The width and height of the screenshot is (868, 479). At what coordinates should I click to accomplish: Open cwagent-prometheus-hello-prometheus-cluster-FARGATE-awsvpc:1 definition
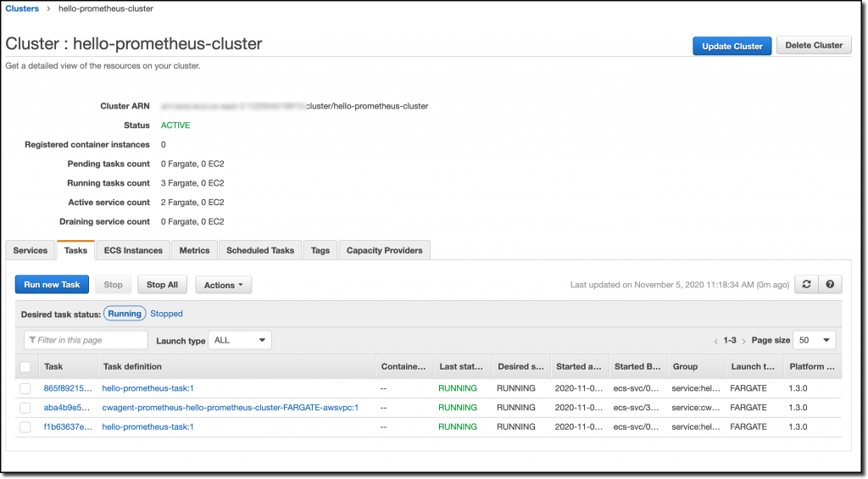(231, 408)
